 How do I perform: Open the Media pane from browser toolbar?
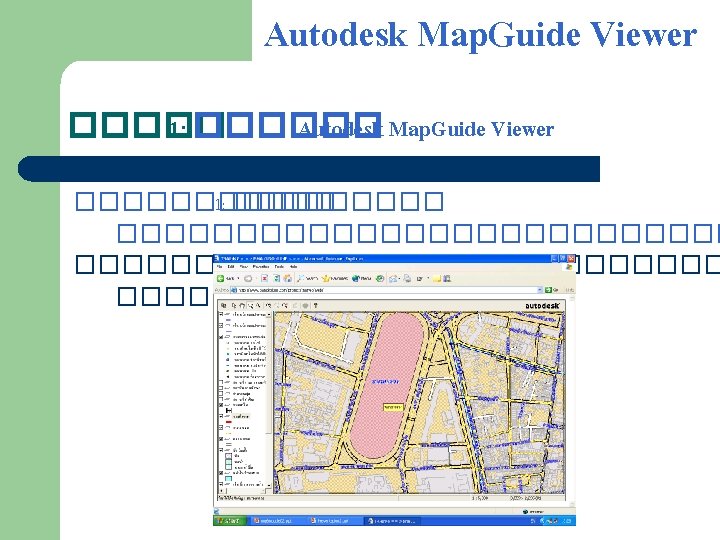[x=361, y=278]
